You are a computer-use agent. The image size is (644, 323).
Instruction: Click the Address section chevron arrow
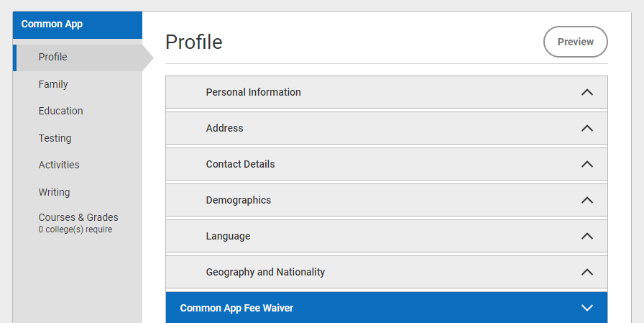[587, 128]
